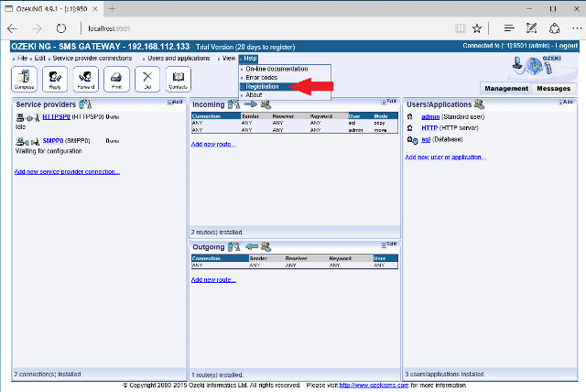Open the HTTPSP0 service provider link

click(x=56, y=116)
